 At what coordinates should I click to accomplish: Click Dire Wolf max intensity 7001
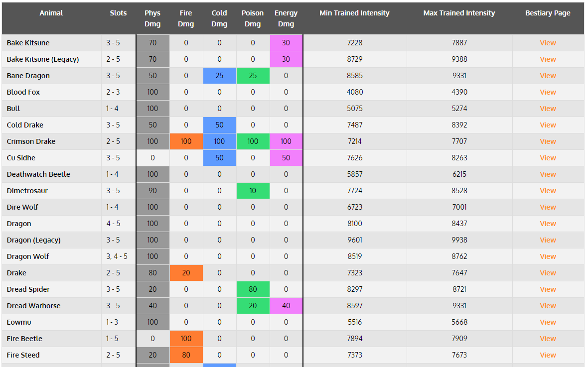tap(459, 207)
